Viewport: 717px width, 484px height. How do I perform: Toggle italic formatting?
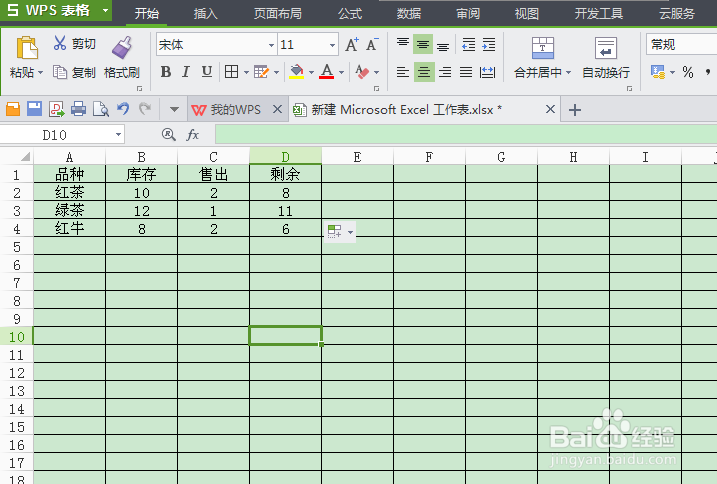tap(186, 72)
